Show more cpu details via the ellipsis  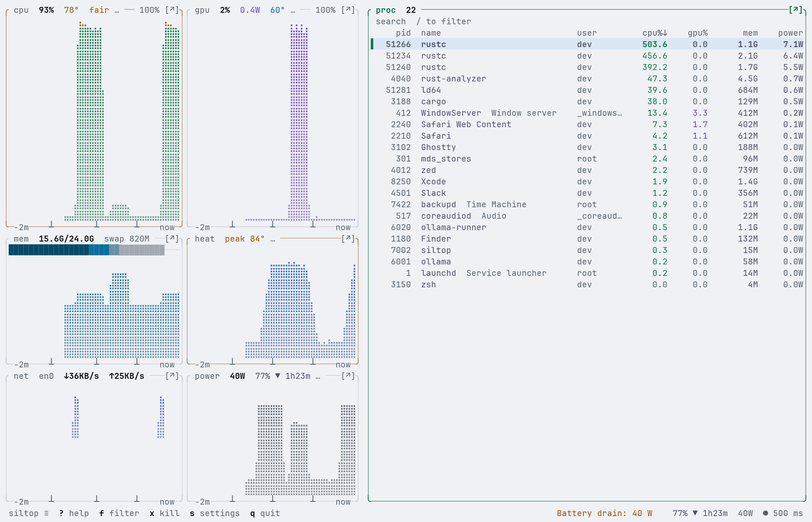pyautogui.click(x=117, y=10)
